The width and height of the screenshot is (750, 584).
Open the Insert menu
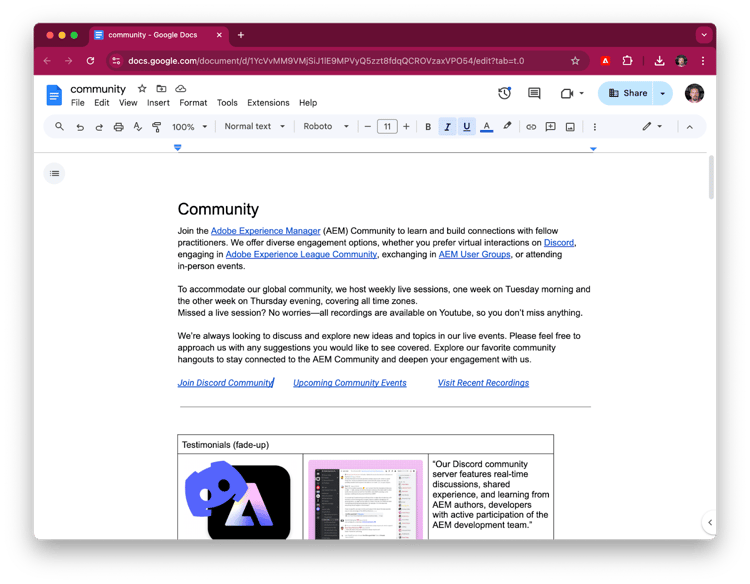(158, 103)
